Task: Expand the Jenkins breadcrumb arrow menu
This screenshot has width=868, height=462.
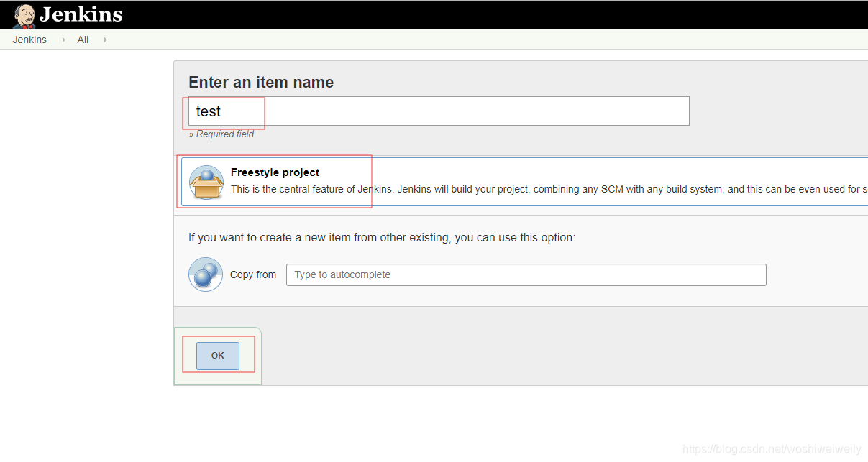Action: (x=63, y=40)
